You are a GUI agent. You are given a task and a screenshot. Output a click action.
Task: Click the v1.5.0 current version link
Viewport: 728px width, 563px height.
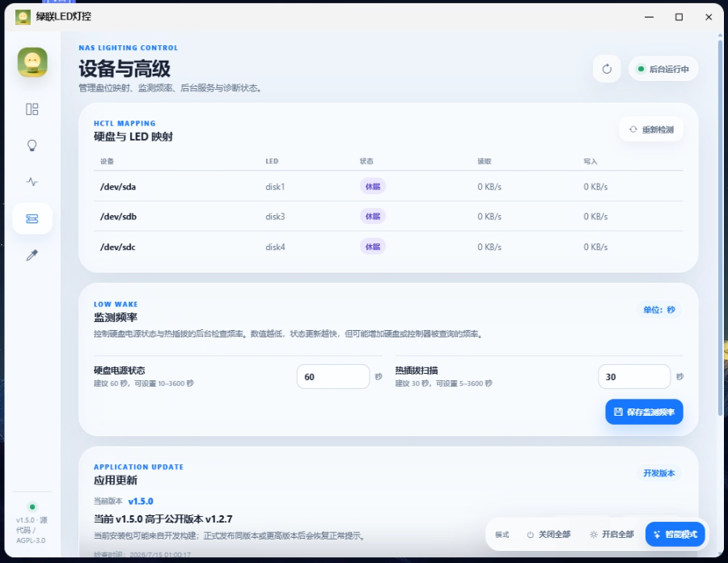tap(141, 502)
